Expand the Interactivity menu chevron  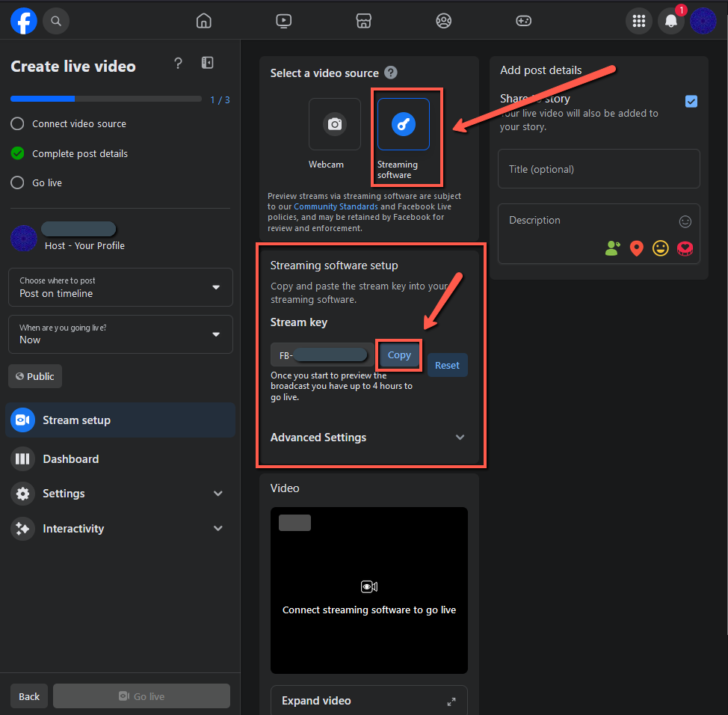(x=218, y=528)
